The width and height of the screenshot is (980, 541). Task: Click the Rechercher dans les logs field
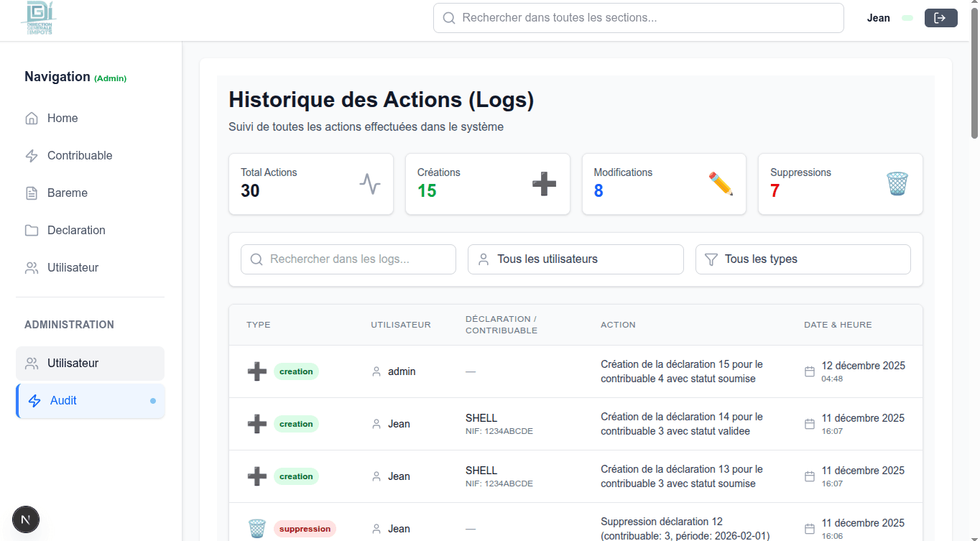pyautogui.click(x=348, y=259)
